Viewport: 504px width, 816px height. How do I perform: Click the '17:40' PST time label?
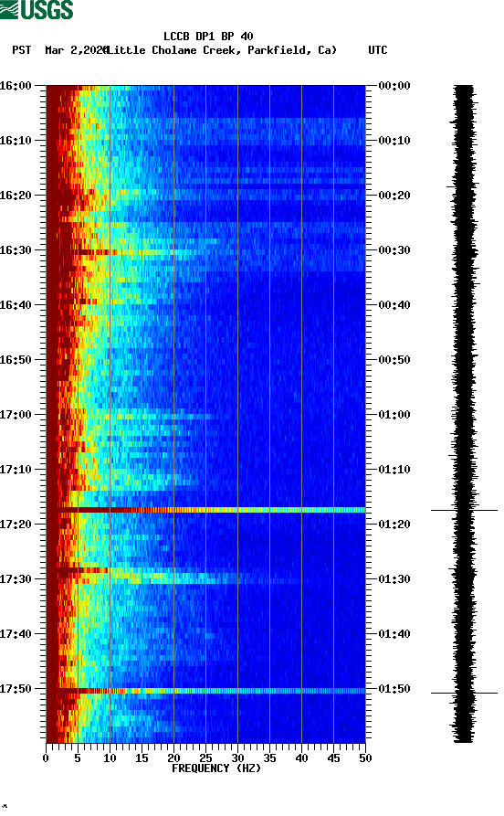[16, 634]
